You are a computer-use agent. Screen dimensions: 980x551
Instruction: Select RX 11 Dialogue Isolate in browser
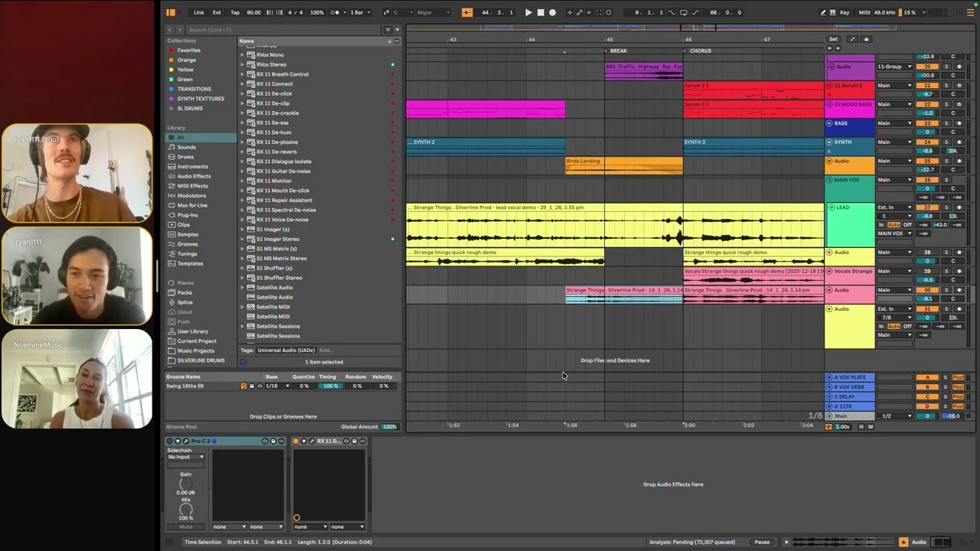[x=284, y=161]
